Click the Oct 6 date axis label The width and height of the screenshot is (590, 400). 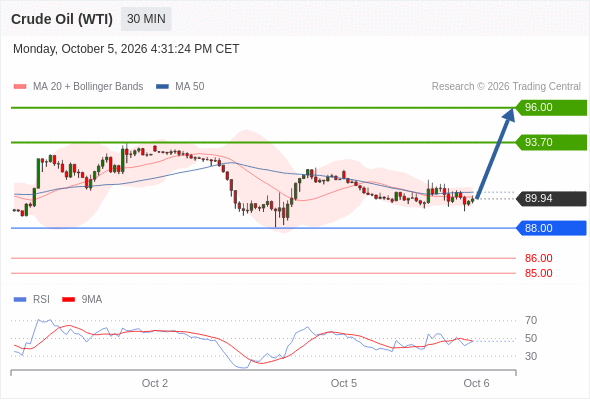(x=476, y=383)
